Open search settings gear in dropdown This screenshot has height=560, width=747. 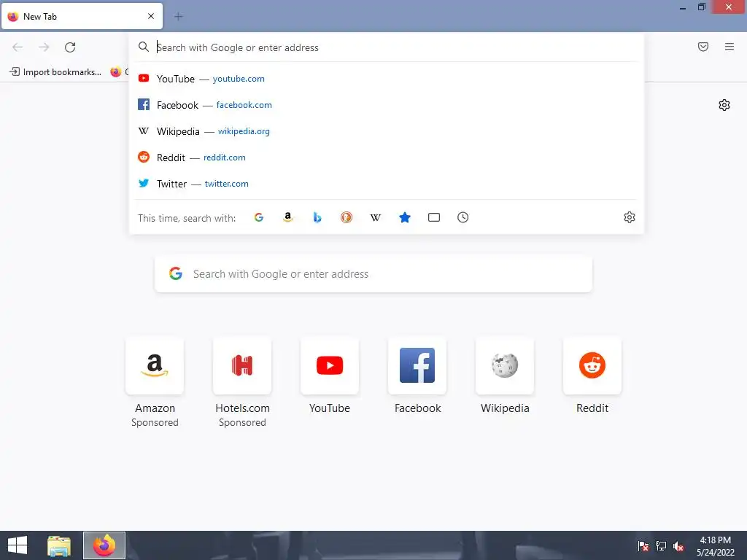coord(630,217)
